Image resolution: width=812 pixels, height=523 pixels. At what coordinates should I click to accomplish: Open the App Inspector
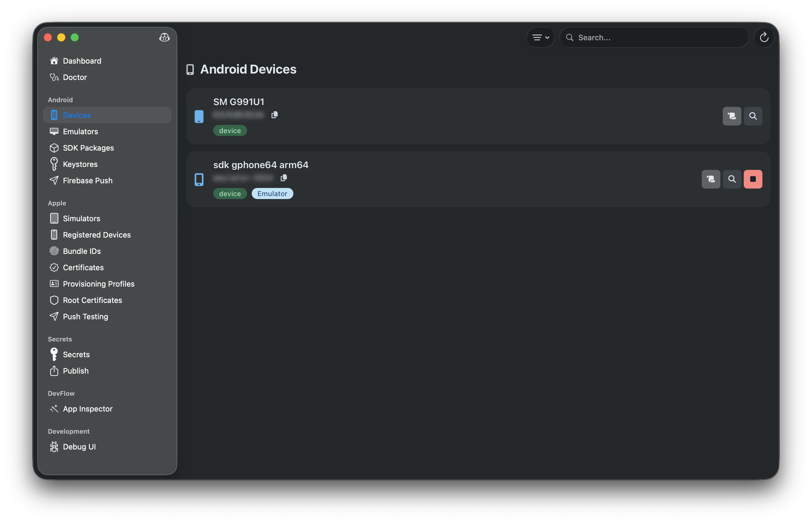click(87, 409)
